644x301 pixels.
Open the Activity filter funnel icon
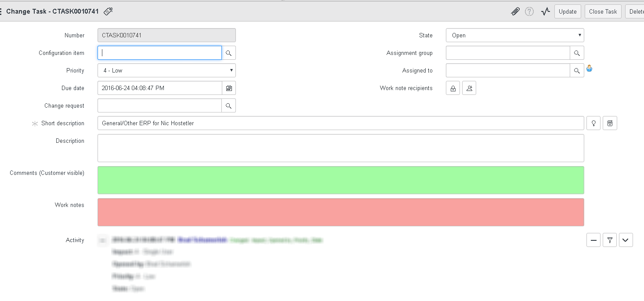(x=610, y=240)
